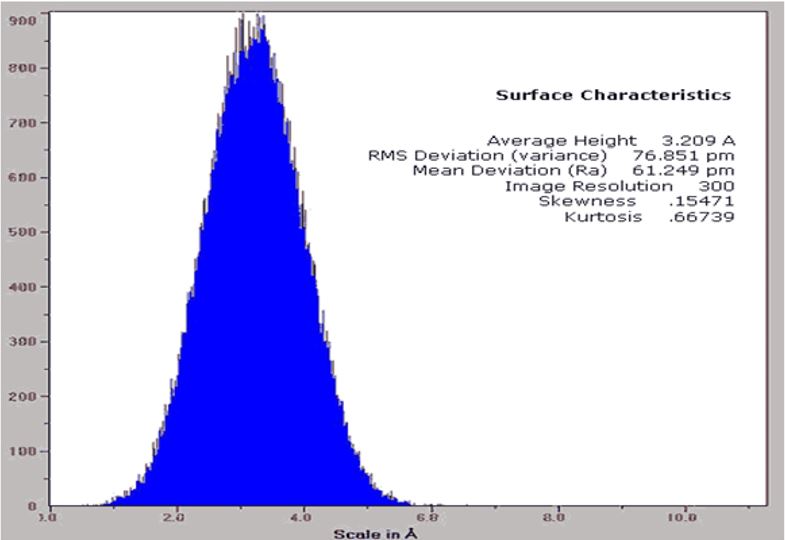Click the 'RMS Deviation (variance)' label

click(487, 156)
